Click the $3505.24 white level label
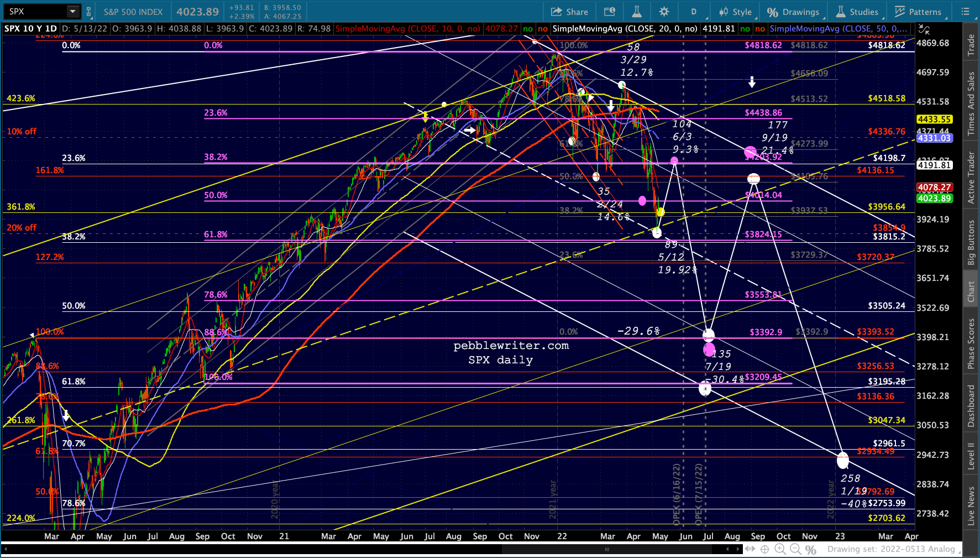The width and height of the screenshot is (980, 558). 887,306
